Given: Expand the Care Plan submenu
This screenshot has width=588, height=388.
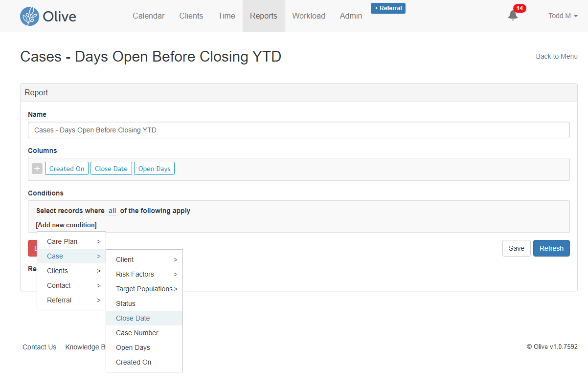Looking at the screenshot, I should coord(71,241).
